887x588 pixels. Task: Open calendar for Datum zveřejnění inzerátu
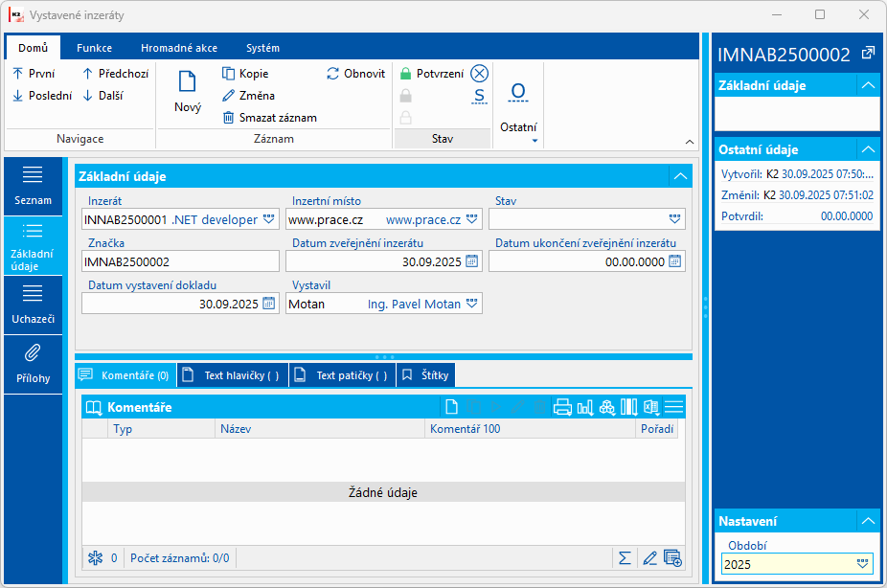point(472,261)
